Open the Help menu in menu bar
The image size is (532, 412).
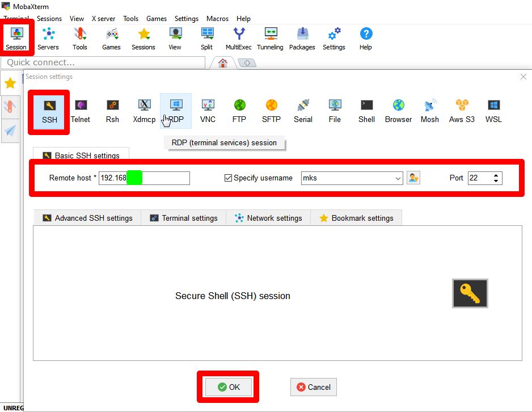tap(243, 18)
